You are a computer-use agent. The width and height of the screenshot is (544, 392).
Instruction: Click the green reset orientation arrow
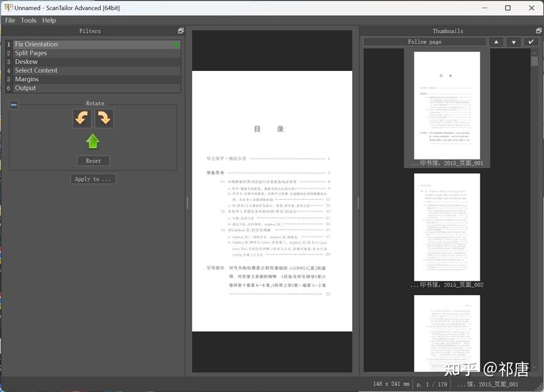(x=92, y=141)
